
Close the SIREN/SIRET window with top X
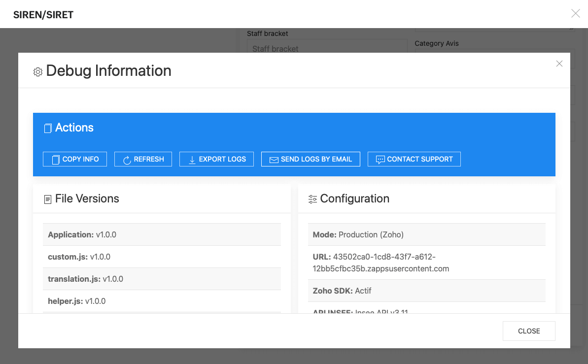pos(575,13)
